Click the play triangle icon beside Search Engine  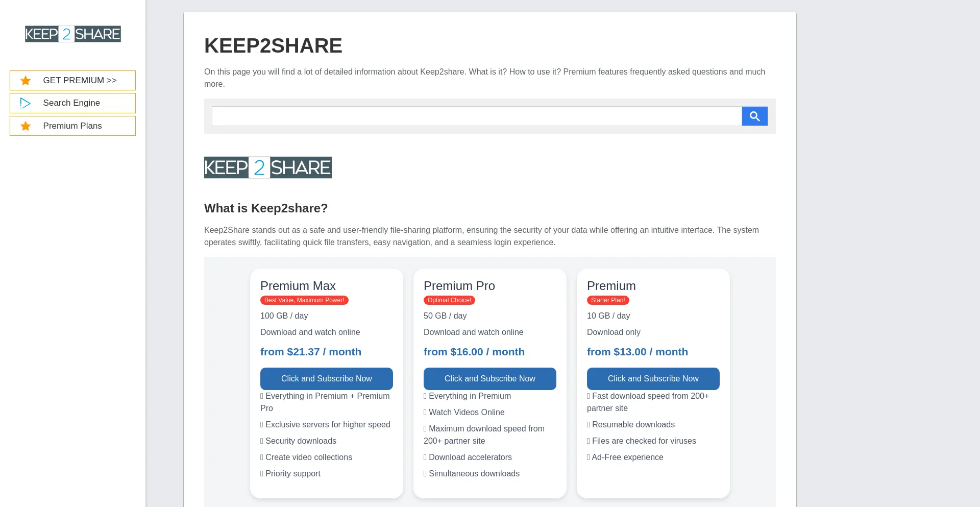(25, 103)
